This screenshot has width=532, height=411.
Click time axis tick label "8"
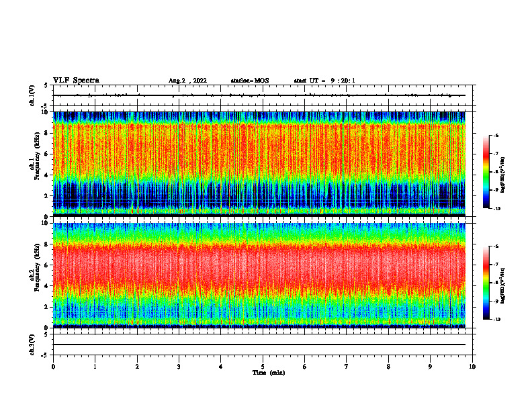[x=388, y=367]
